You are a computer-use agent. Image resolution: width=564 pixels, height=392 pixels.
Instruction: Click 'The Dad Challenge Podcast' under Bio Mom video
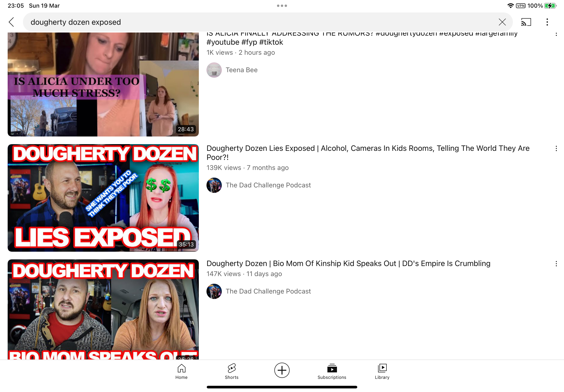(268, 291)
